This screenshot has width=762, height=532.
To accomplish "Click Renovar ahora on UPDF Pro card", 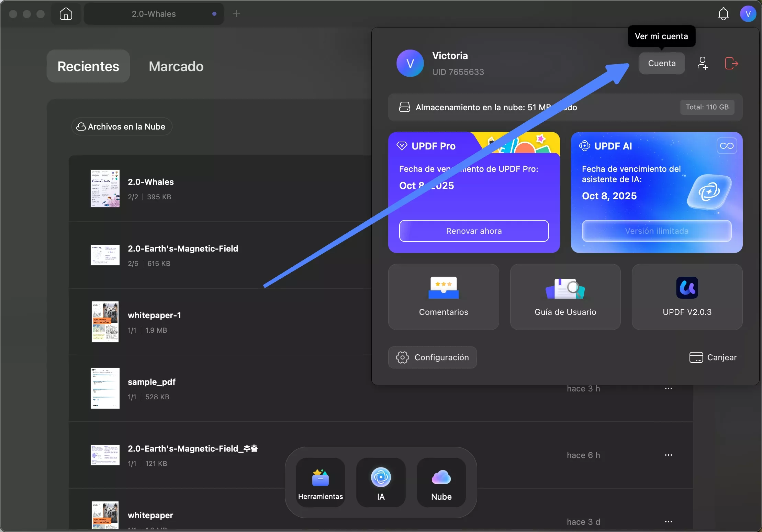I will (474, 231).
